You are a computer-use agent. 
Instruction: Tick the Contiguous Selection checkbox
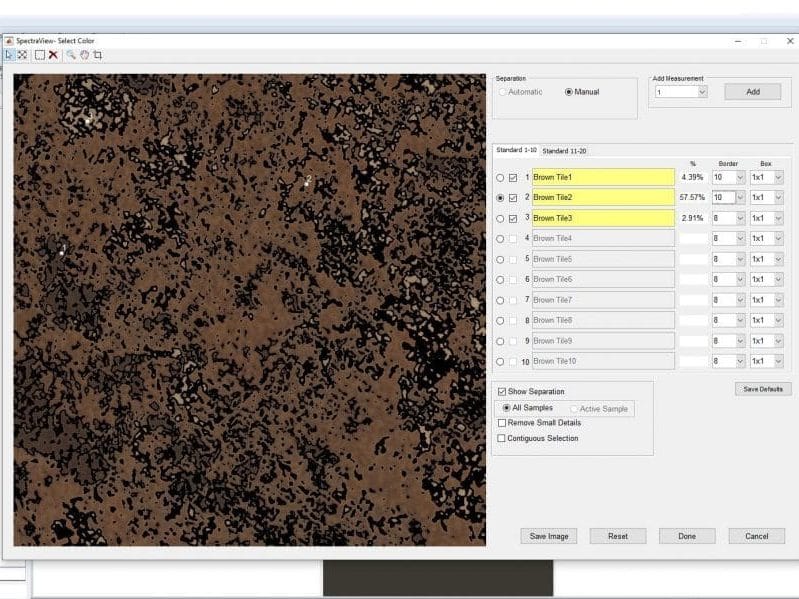(x=502, y=438)
